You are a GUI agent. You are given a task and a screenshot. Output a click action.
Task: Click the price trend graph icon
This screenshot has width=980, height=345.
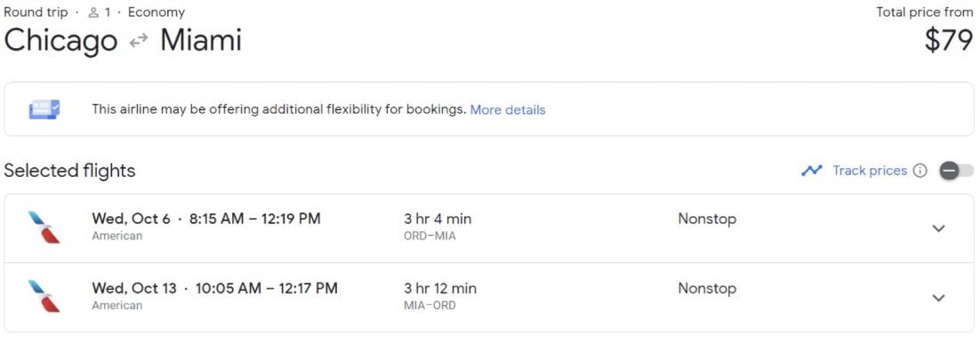pyautogui.click(x=812, y=171)
